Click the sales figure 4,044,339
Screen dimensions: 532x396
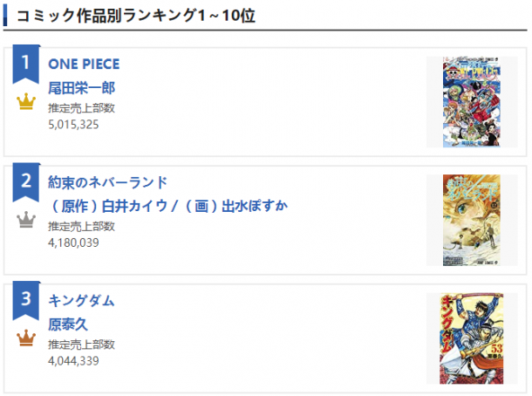pos(73,361)
